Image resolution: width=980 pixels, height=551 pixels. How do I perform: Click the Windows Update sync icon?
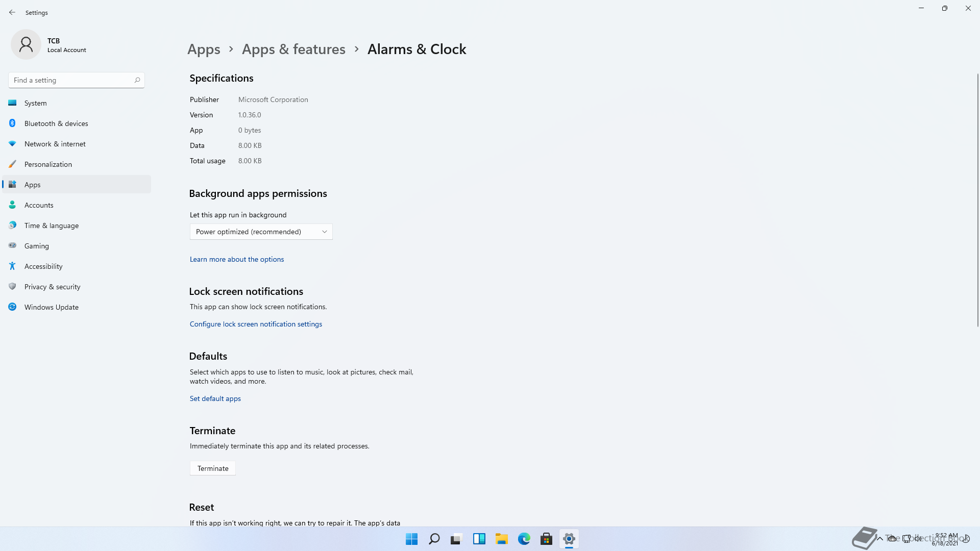[x=12, y=307]
